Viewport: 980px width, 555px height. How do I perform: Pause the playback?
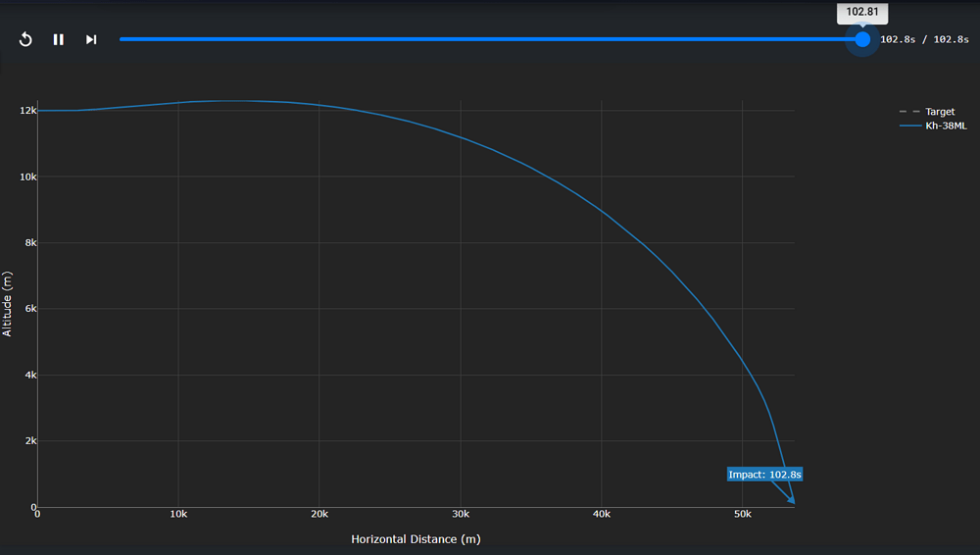tap(59, 39)
